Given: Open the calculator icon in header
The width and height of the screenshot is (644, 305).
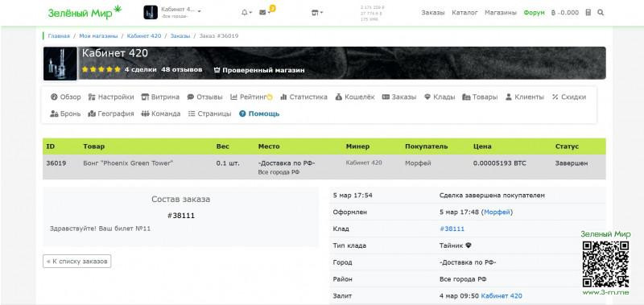Looking at the screenshot, I should [588, 13].
